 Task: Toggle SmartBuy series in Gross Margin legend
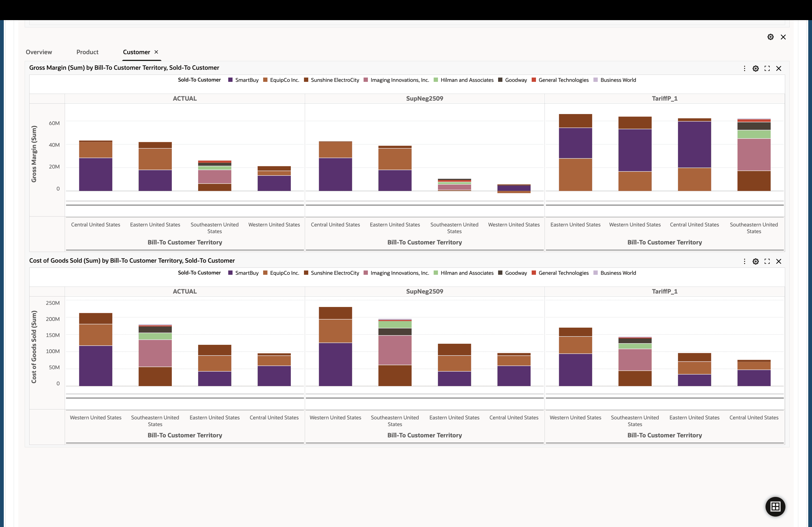[x=243, y=80]
